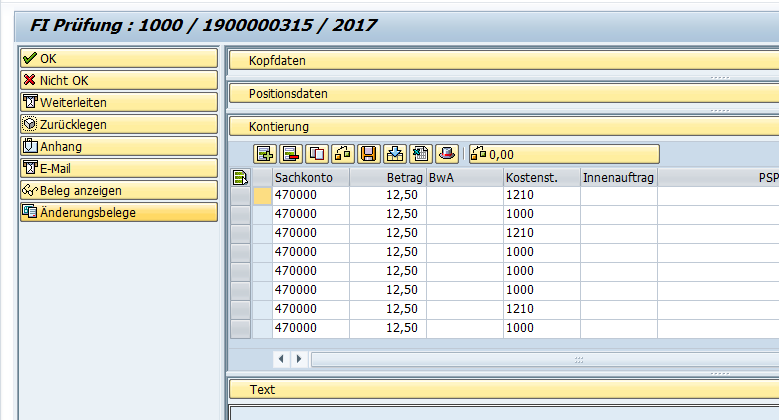Select the first row using its row selector
This screenshot has width=779, height=420.
tap(240, 196)
